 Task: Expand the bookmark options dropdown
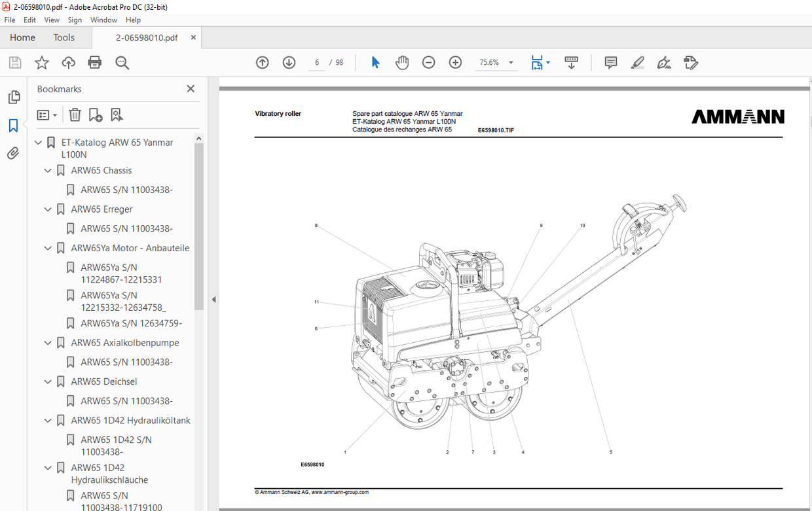pos(46,115)
